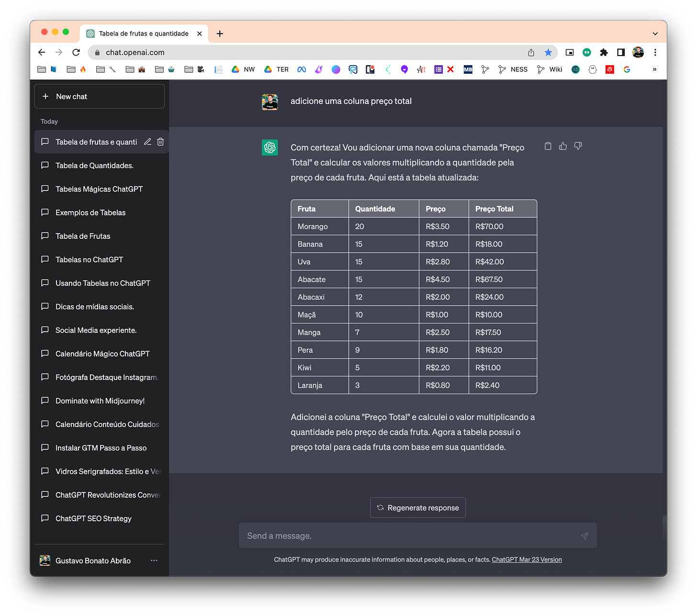Toggle the browser side panel
This screenshot has width=697, height=616.
621,52
